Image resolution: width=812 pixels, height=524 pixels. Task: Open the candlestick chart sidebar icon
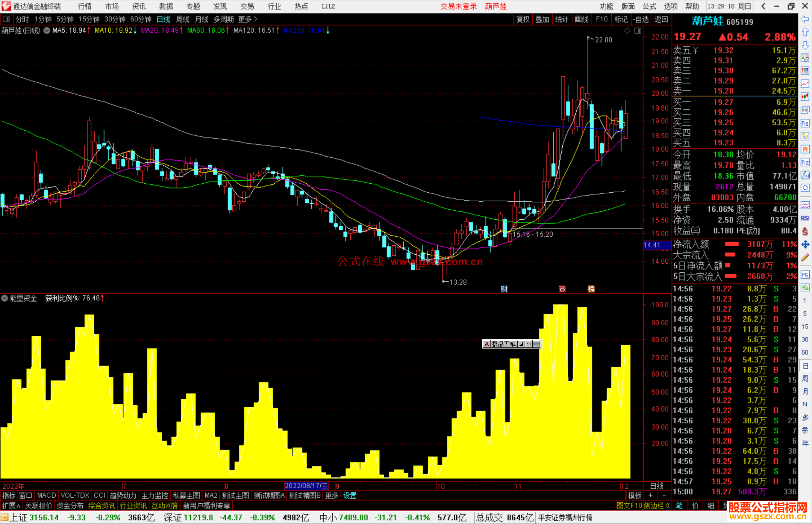[805, 97]
